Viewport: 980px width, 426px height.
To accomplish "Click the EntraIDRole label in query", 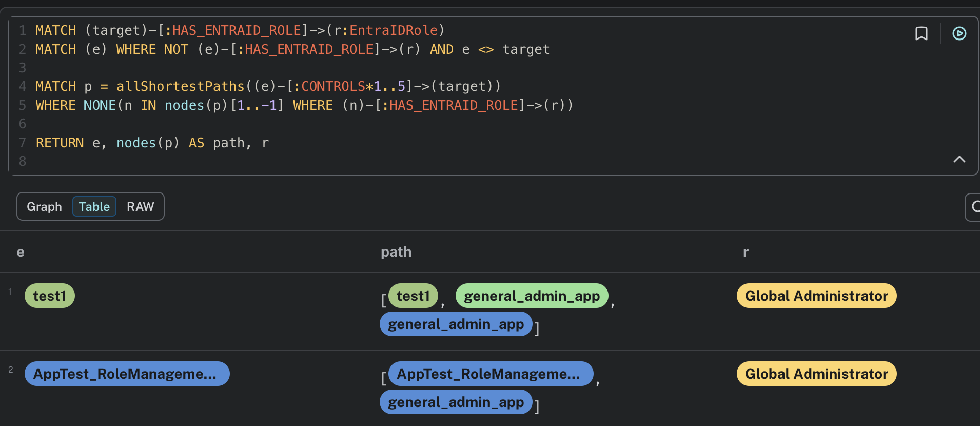I will (394, 30).
